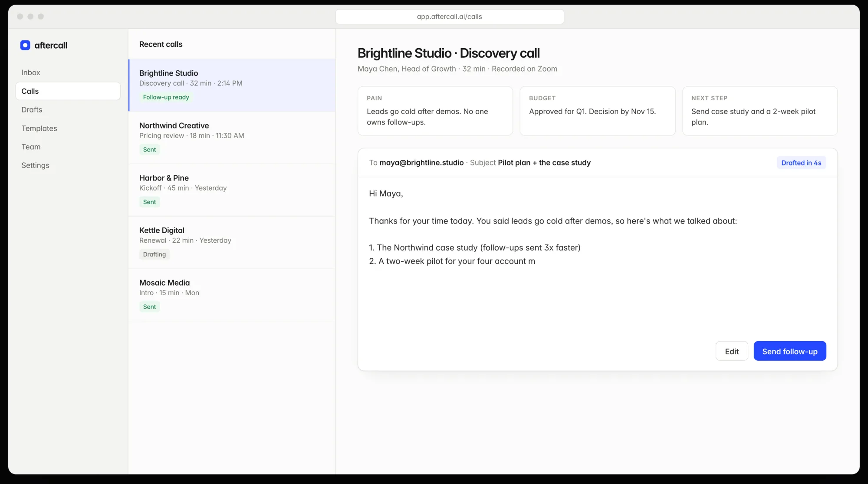Click the Maya Chen, Head of Growth subtitle
Screen dimensions: 868x484
pos(457,69)
